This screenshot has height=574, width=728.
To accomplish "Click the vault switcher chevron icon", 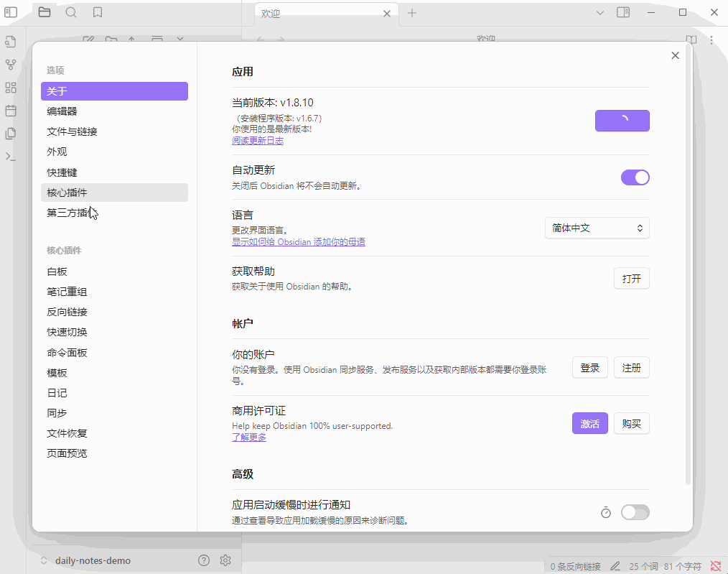I will [x=44, y=560].
